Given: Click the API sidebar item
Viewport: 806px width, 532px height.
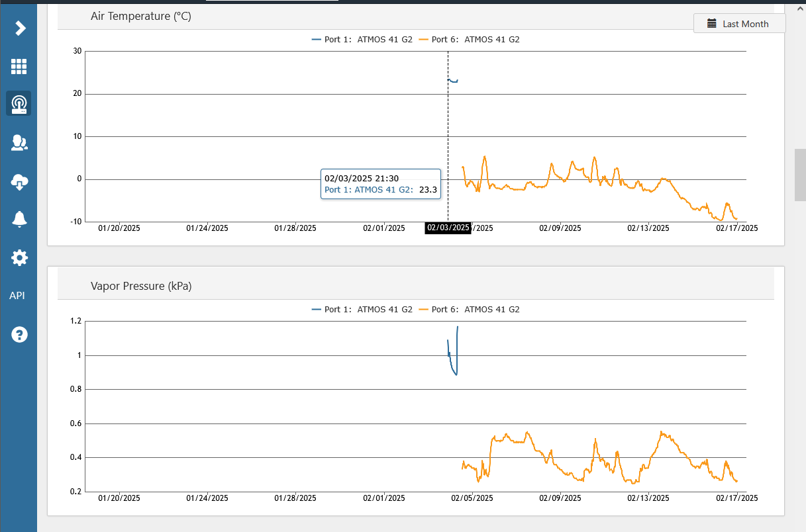Looking at the screenshot, I should 17,296.
